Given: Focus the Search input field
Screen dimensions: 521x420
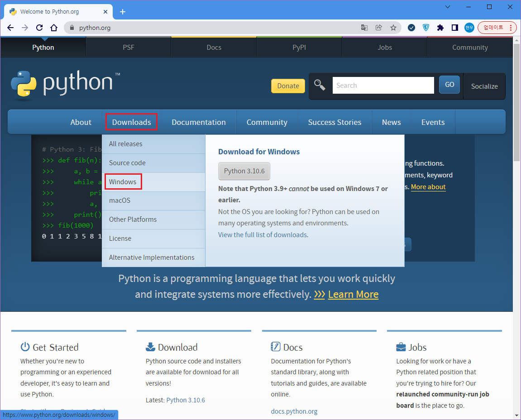Looking at the screenshot, I should pos(383,86).
